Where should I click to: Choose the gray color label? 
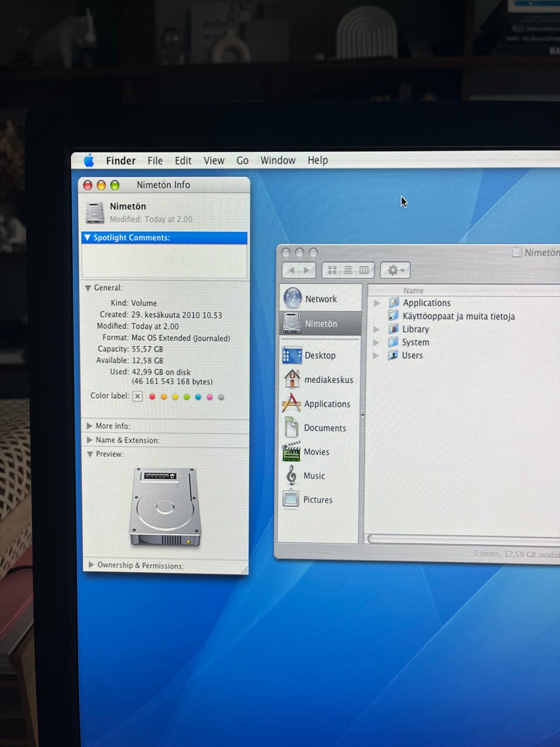pyautogui.click(x=221, y=397)
